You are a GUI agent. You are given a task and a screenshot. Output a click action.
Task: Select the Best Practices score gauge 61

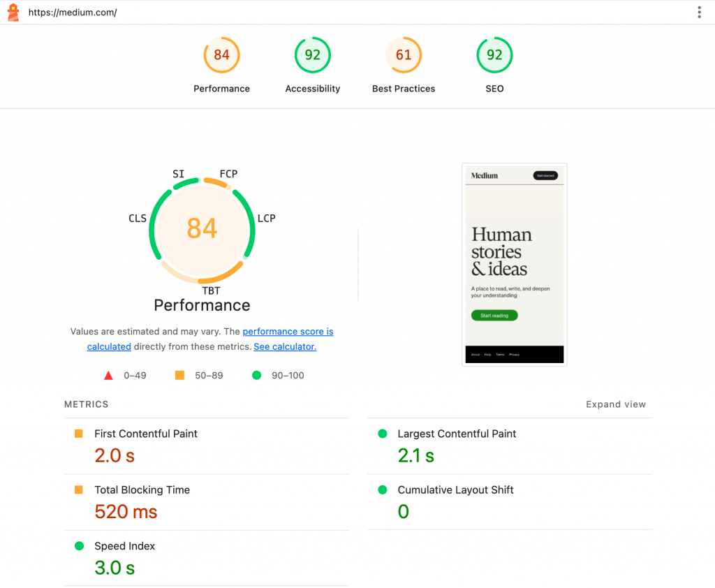coord(404,55)
